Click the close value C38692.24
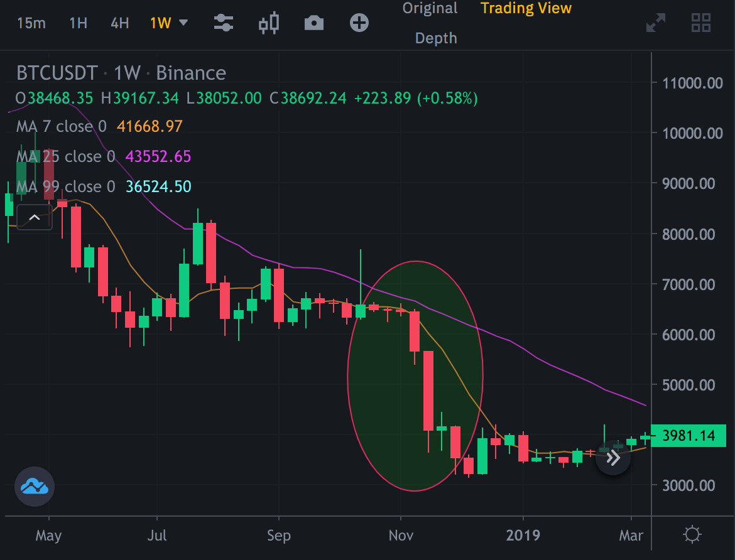Screen dimensions: 735x560 click(308, 99)
